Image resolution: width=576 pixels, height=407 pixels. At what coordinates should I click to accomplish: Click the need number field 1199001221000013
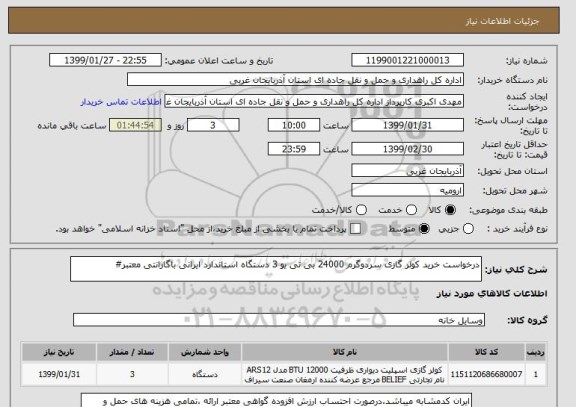click(x=407, y=60)
